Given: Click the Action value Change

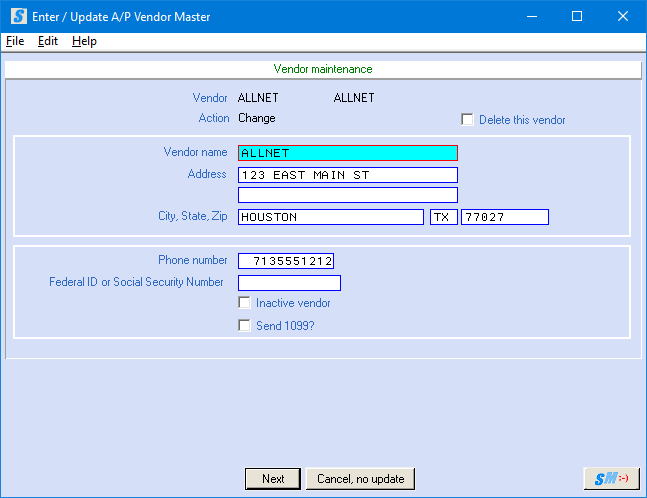Looking at the screenshot, I should point(257,118).
